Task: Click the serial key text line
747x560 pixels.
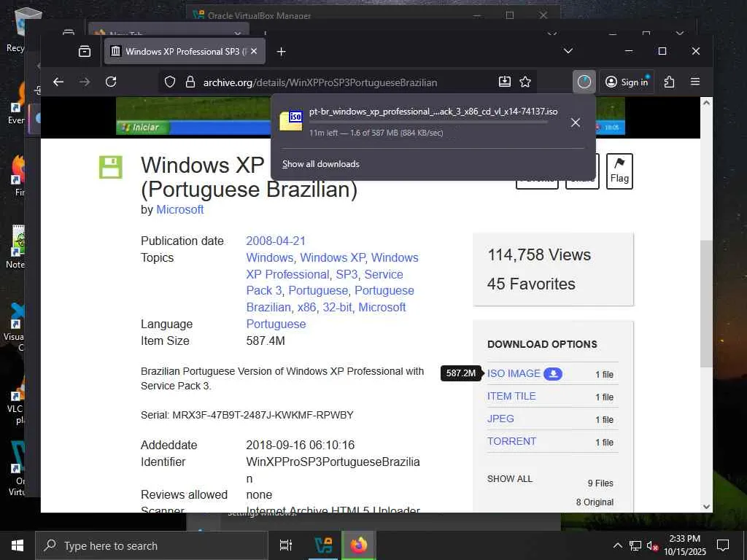Action: (x=247, y=415)
